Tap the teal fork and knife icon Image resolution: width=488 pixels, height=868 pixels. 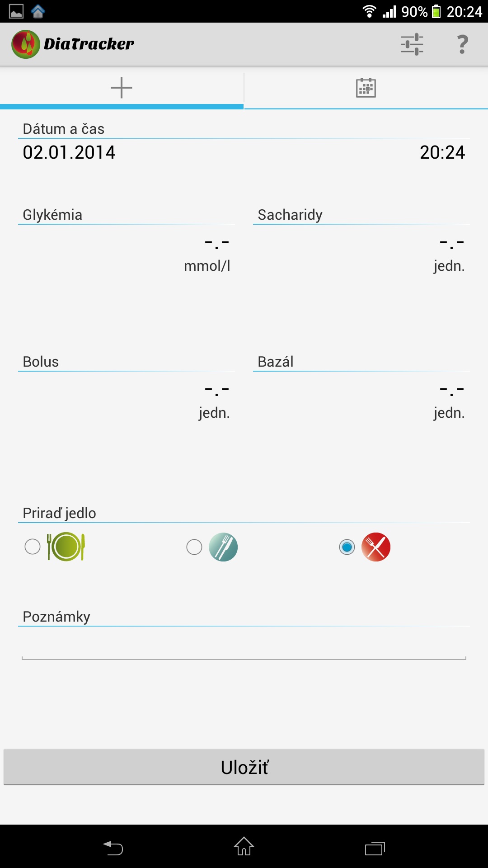223,547
